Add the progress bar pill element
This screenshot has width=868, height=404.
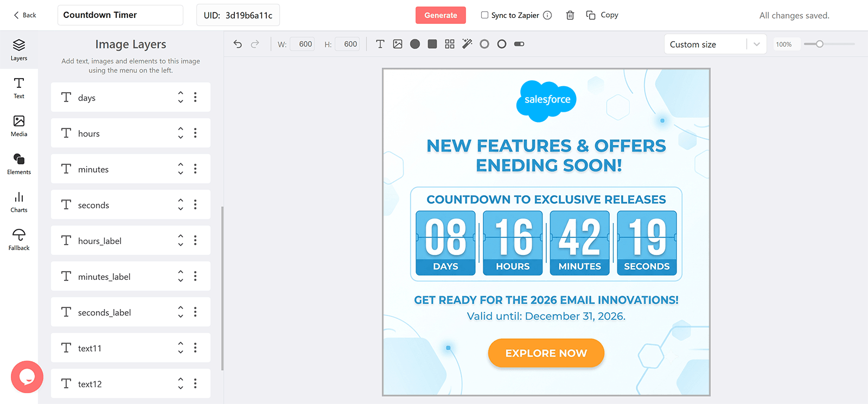pyautogui.click(x=519, y=44)
